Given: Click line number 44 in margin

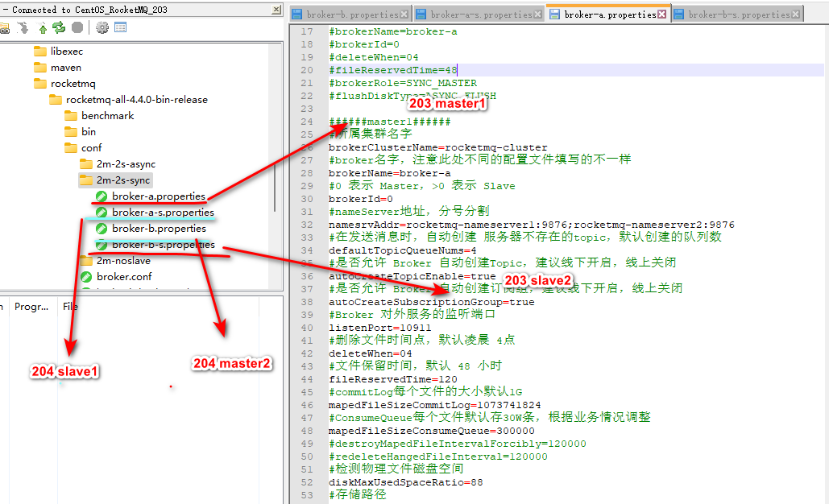Looking at the screenshot, I should (x=307, y=379).
